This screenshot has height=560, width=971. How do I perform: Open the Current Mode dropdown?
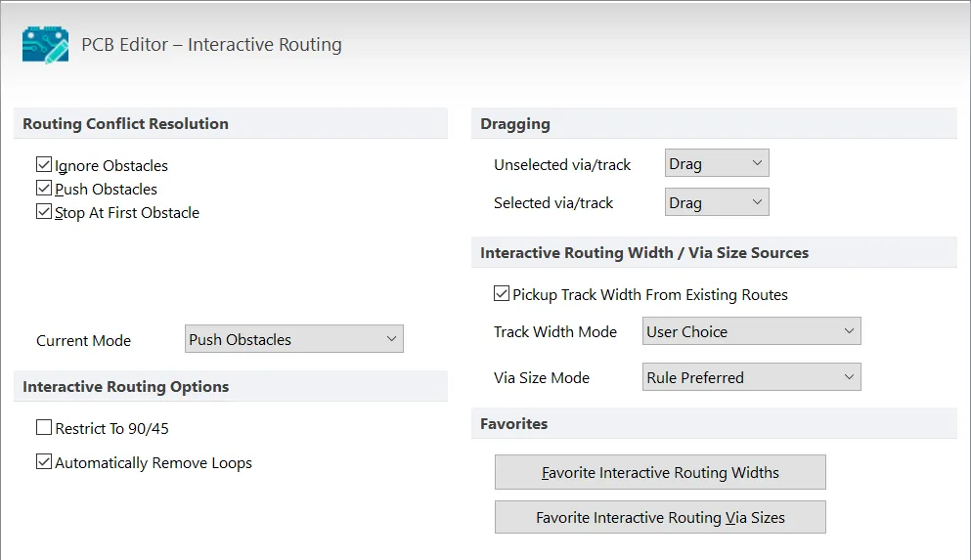pos(293,339)
